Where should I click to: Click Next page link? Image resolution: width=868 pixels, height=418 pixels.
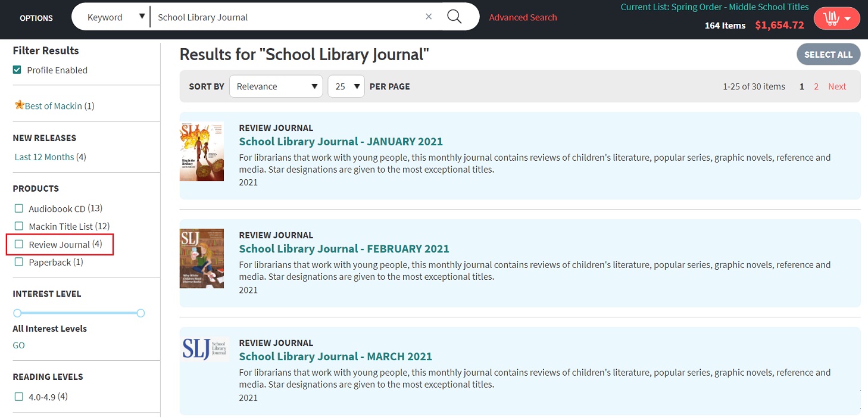pyautogui.click(x=836, y=86)
